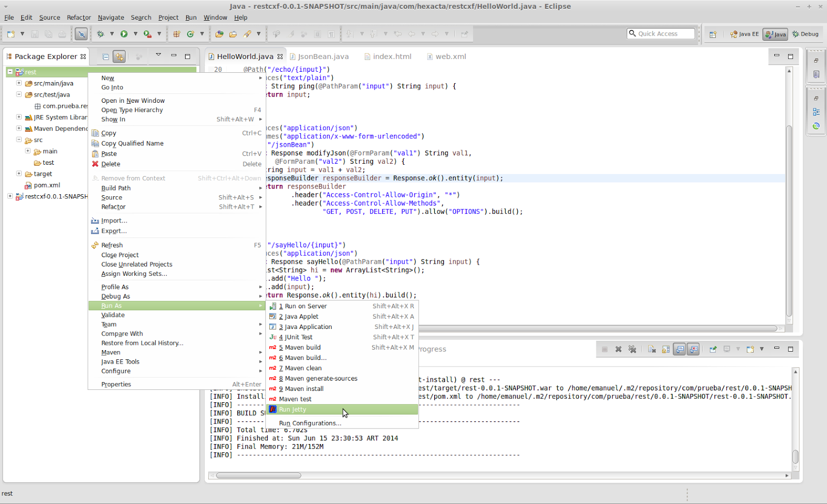Click Remove All Terminated Launches icon
The width and height of the screenshot is (827, 504).
coord(632,349)
